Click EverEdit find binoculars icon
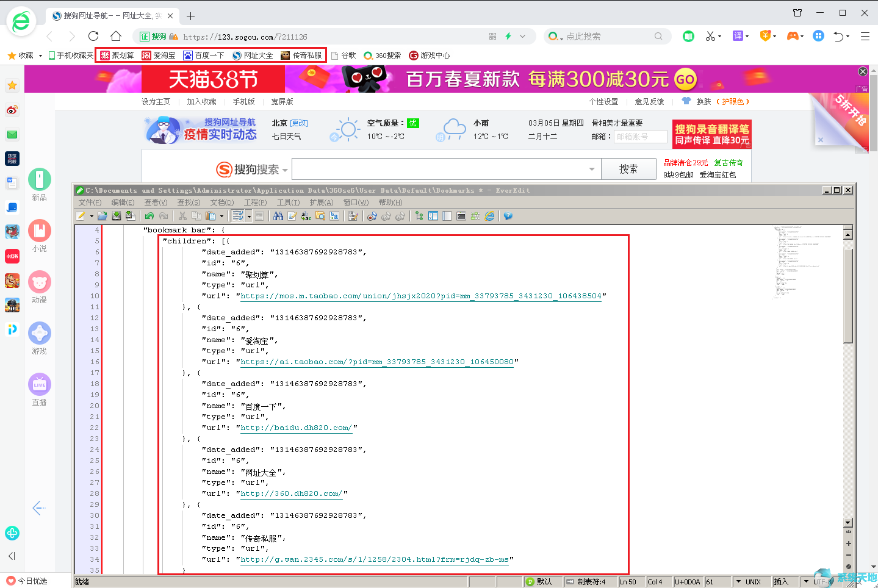Viewport: 878px width, 588px height. pyautogui.click(x=278, y=216)
